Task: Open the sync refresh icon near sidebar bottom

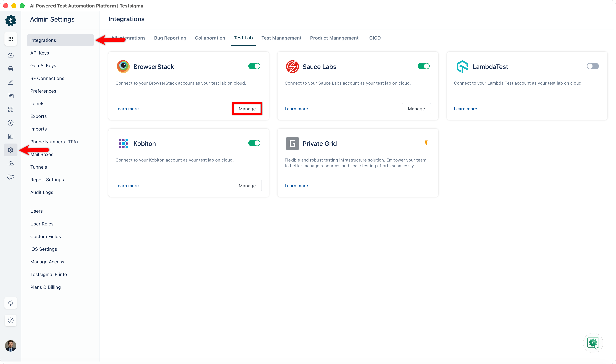Action: [x=11, y=303]
